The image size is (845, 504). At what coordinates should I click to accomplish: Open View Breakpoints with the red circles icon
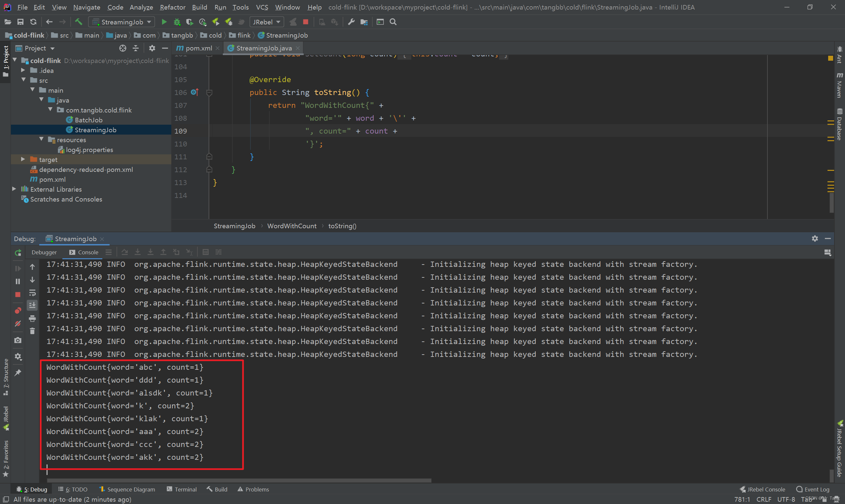click(18, 310)
